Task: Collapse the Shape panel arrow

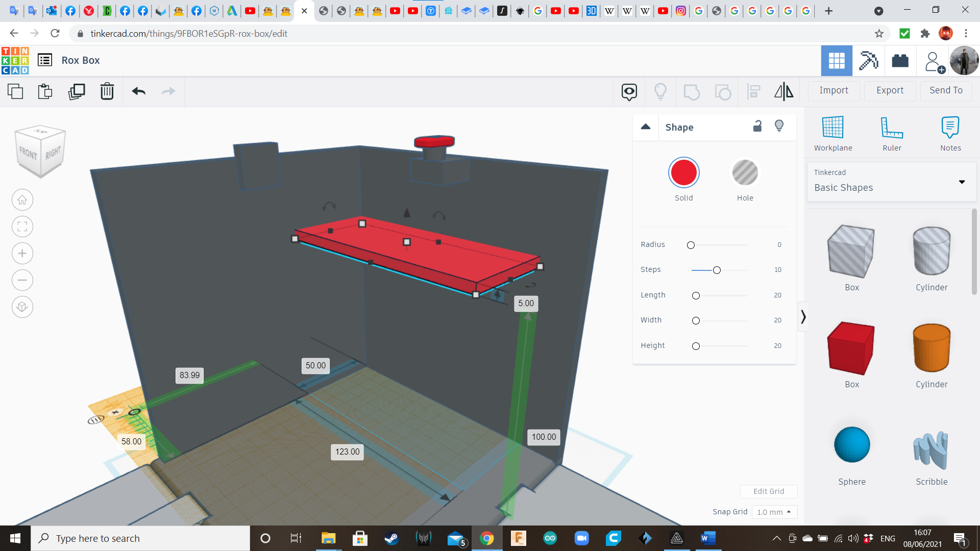Action: (646, 127)
